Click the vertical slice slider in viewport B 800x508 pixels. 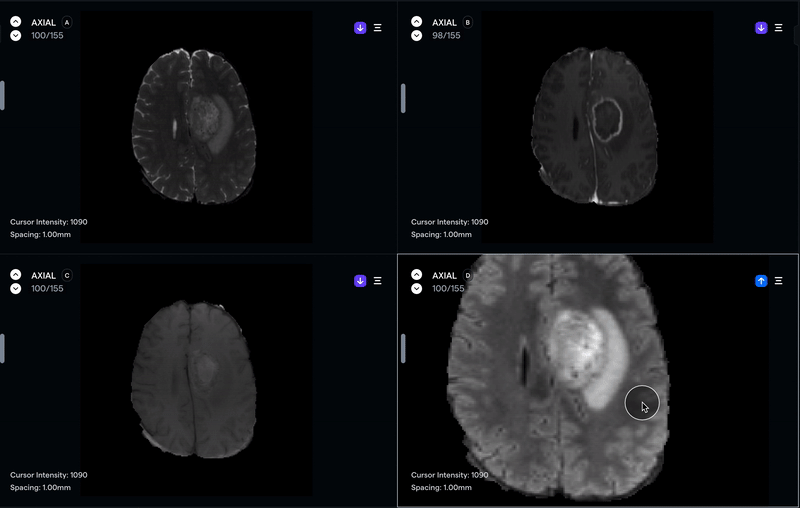403,98
